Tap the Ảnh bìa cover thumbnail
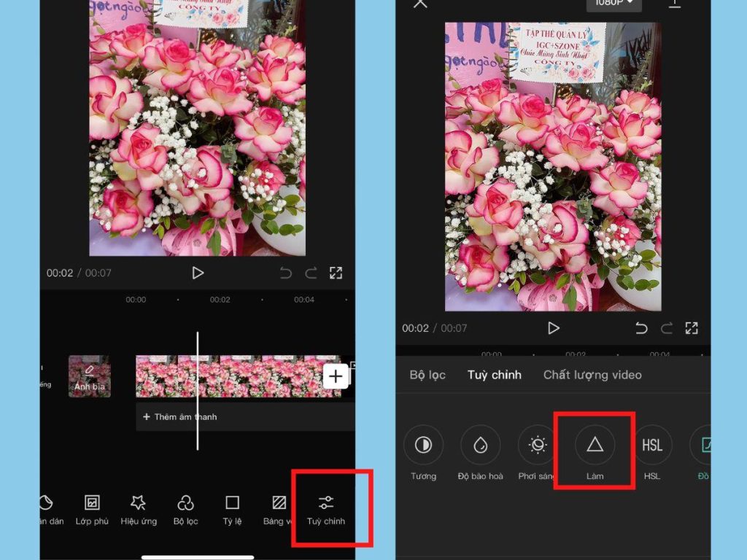Screen dimensions: 747x560 point(89,376)
